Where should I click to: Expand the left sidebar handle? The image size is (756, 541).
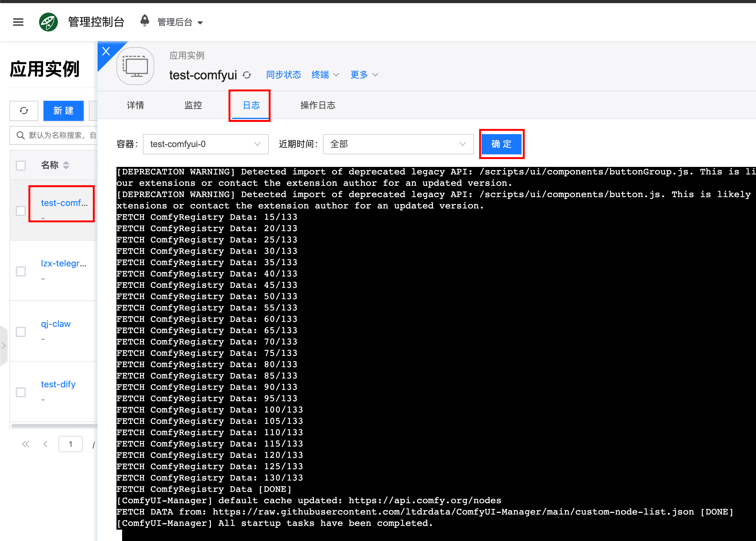click(4, 346)
